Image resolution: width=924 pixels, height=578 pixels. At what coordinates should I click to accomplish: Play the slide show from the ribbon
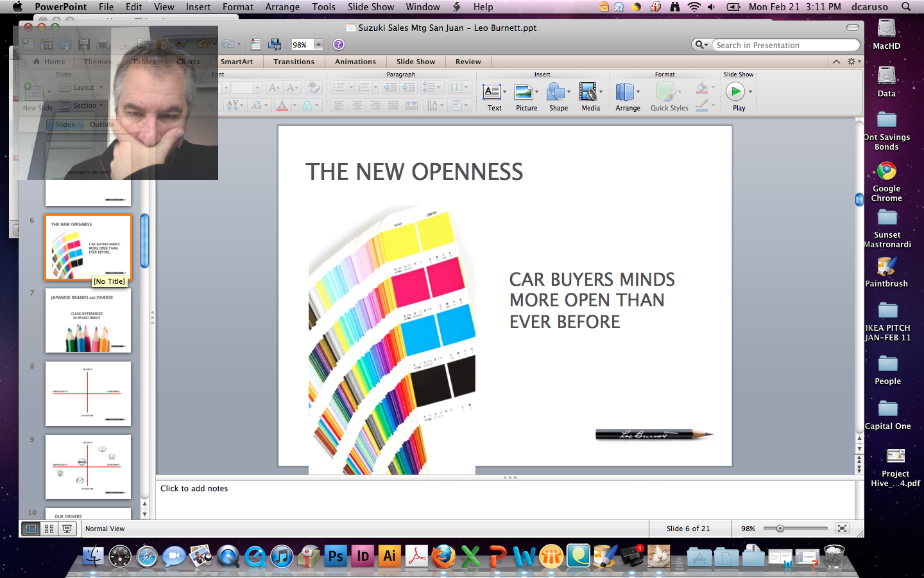pos(735,92)
